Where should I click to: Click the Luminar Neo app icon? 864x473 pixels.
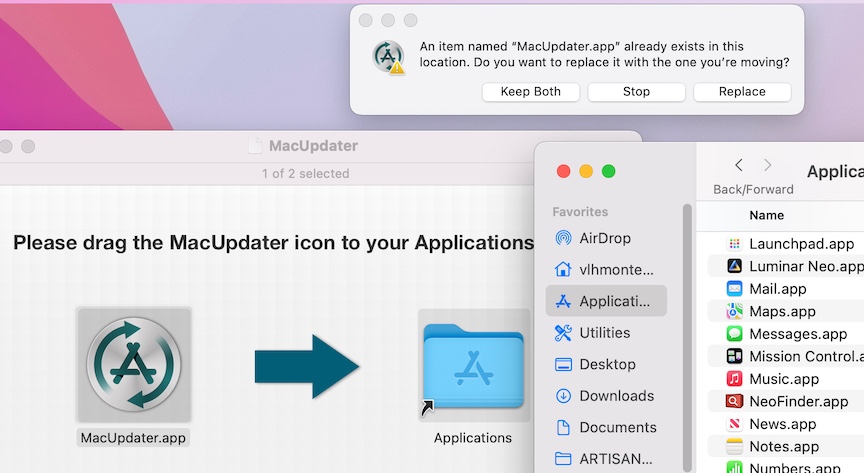(734, 266)
